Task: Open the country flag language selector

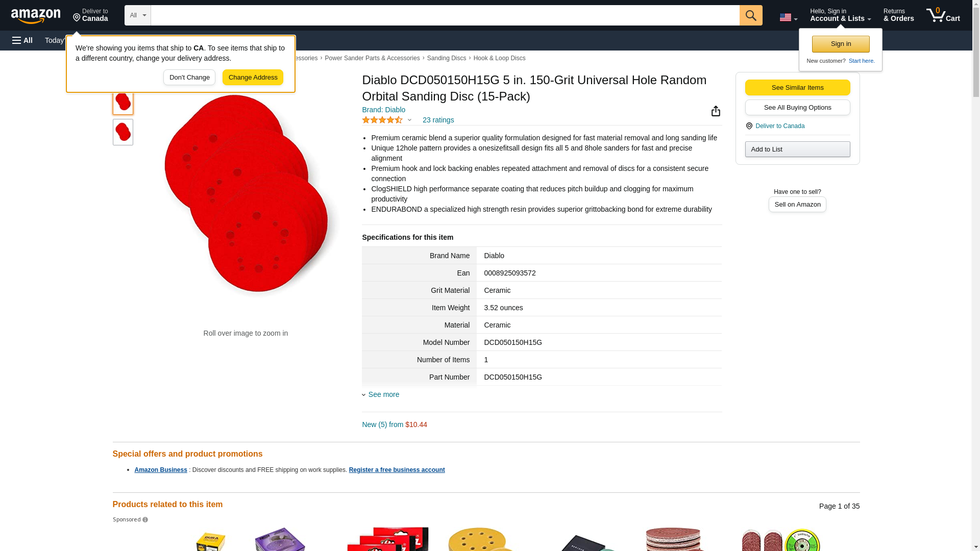Action: [788, 17]
